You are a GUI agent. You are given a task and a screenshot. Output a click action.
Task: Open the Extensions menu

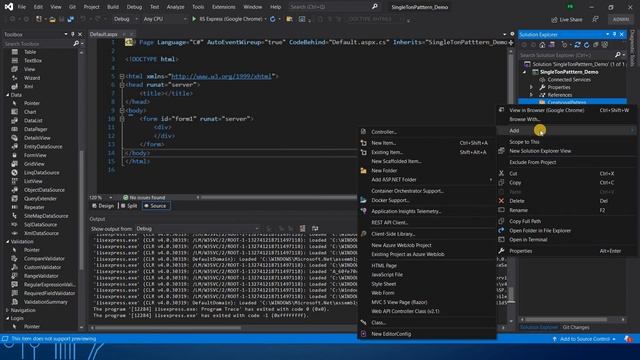[223, 7]
